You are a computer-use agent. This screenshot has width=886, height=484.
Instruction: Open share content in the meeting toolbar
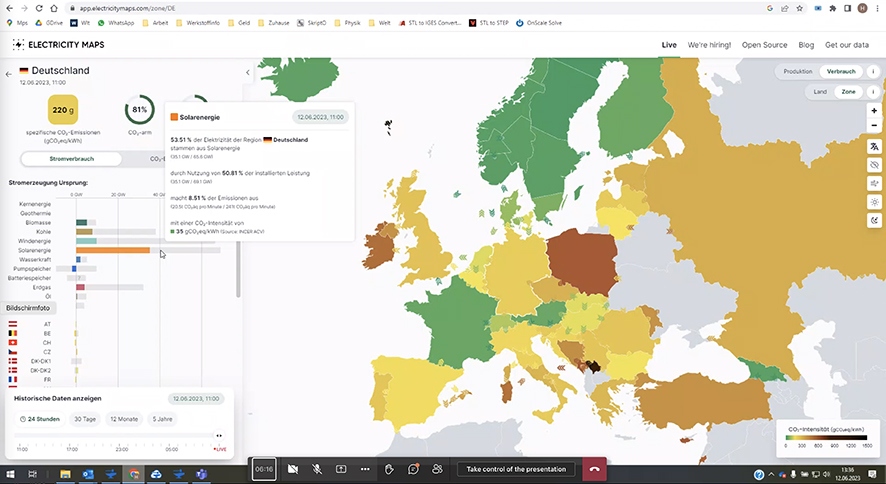click(341, 469)
